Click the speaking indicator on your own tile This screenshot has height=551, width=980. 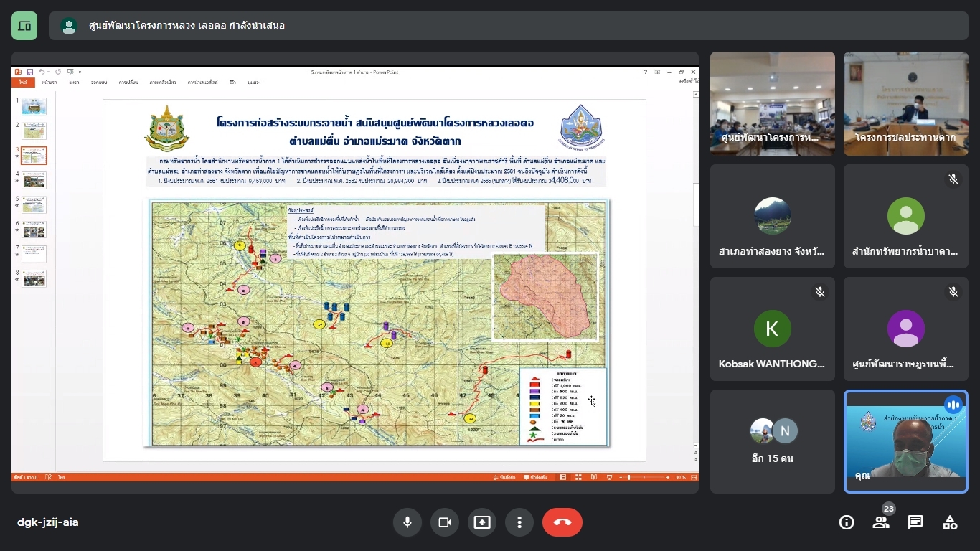click(x=953, y=405)
